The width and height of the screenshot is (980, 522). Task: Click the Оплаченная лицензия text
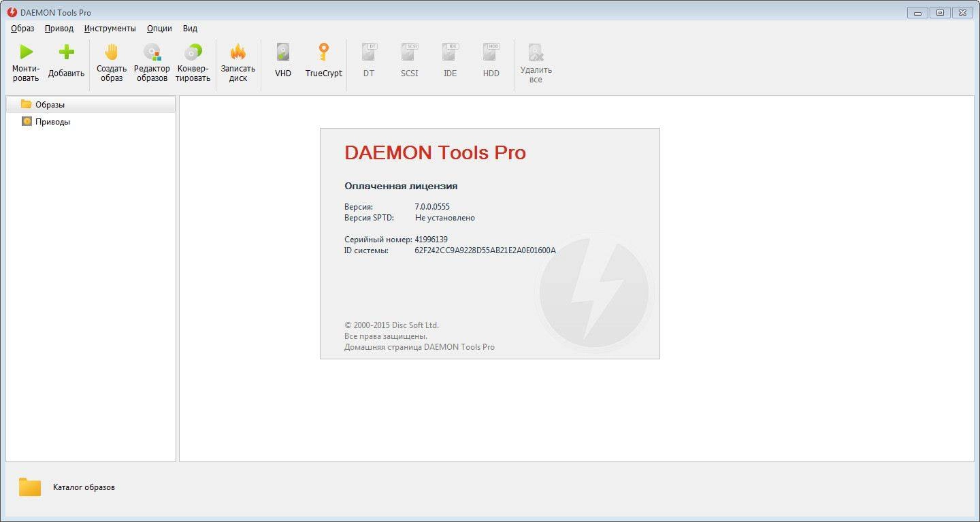401,186
